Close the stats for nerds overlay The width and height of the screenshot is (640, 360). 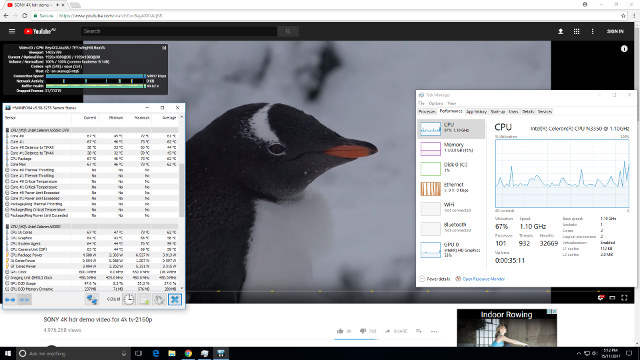point(164,48)
